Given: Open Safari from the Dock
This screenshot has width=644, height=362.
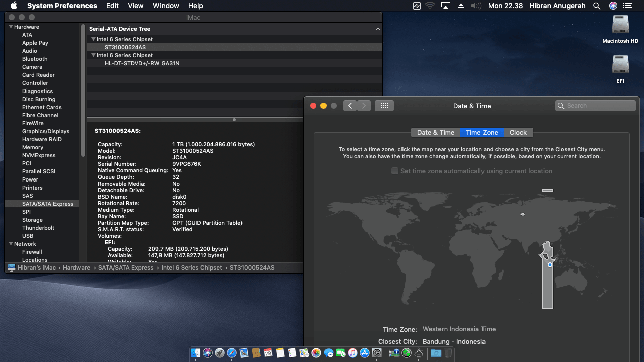Looking at the screenshot, I should 232,353.
